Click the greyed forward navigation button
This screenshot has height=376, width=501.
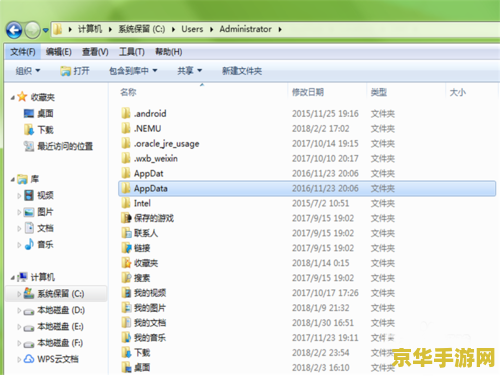(x=32, y=30)
